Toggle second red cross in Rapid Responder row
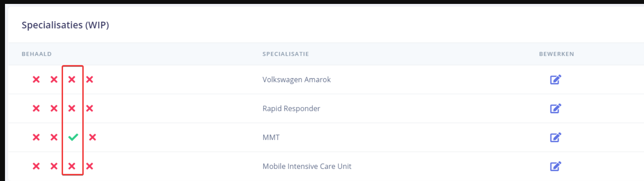 (54, 108)
